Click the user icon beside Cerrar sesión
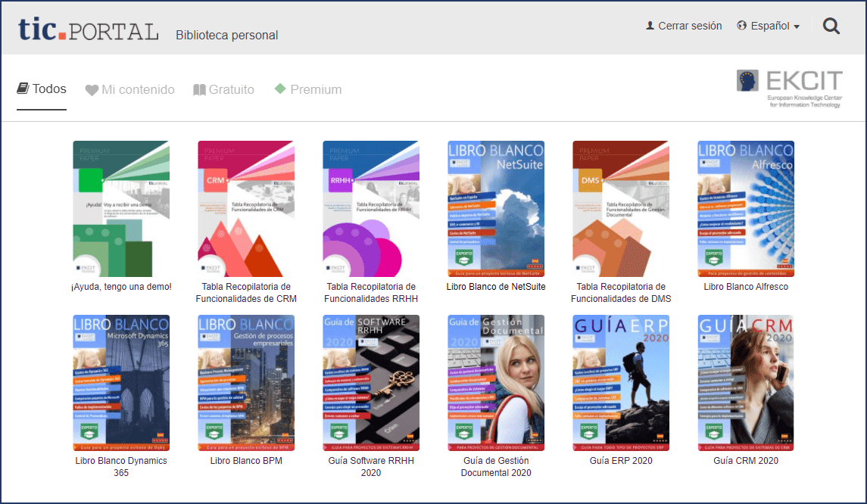Image resolution: width=867 pixels, height=504 pixels. coord(650,26)
